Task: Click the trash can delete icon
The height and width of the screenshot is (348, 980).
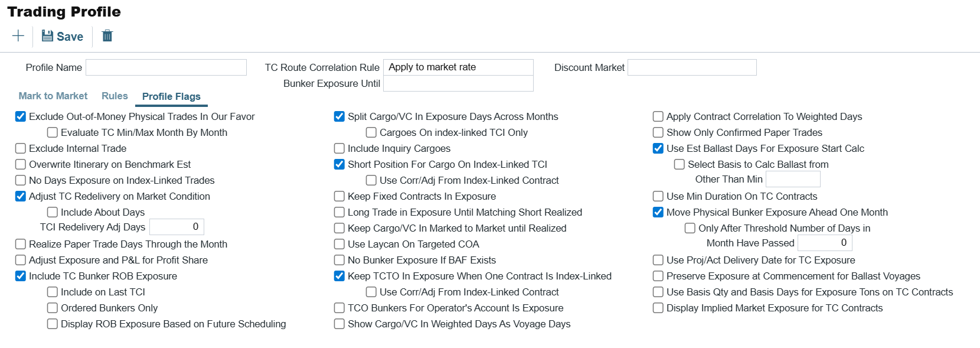Action: click(x=107, y=36)
